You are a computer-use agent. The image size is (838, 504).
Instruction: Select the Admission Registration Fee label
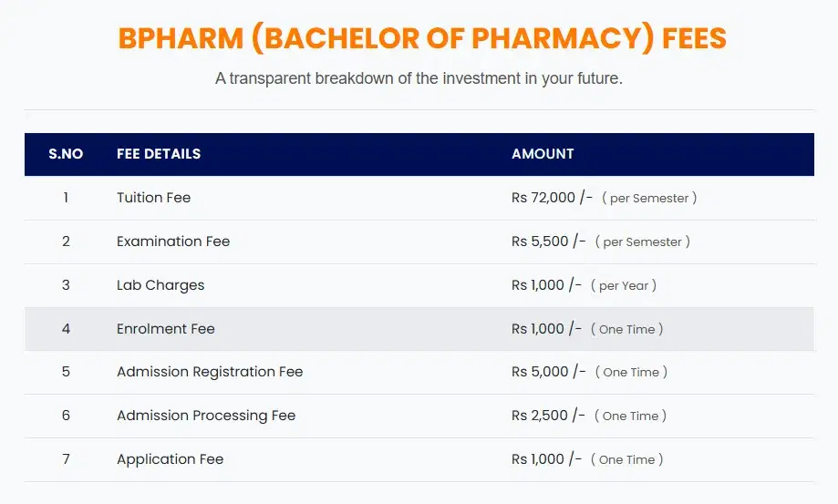click(x=210, y=372)
